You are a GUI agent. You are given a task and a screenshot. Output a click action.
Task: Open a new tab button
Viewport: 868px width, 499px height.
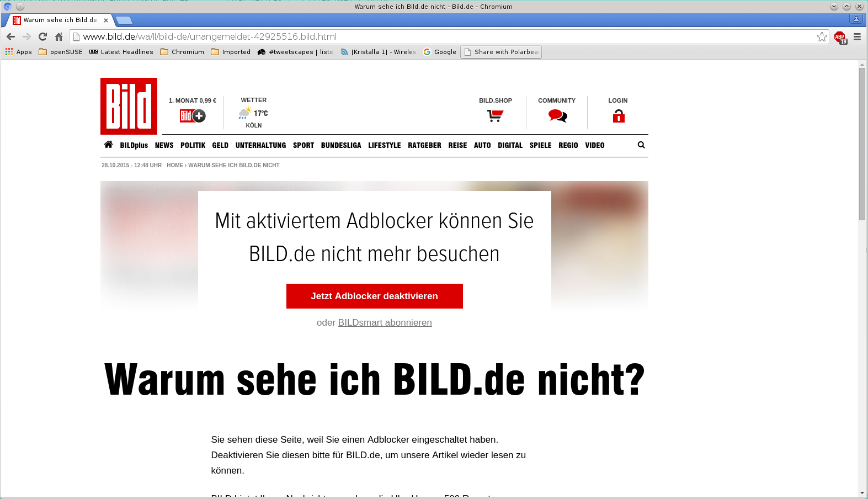[x=124, y=20]
